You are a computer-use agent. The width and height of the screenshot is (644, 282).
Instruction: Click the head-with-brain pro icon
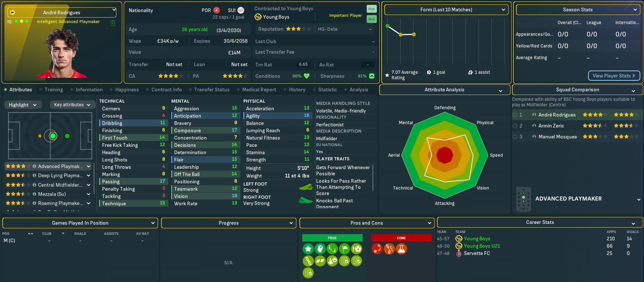(x=320, y=249)
